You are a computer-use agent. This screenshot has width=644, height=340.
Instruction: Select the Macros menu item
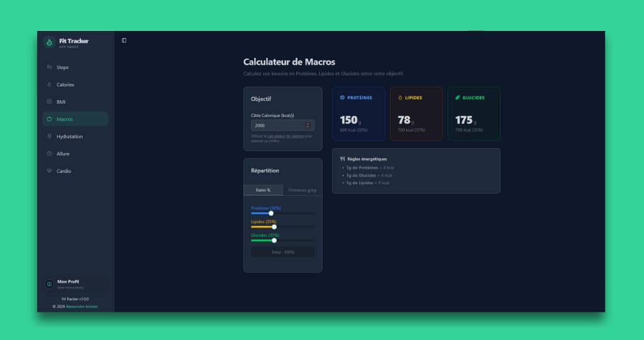(75, 119)
